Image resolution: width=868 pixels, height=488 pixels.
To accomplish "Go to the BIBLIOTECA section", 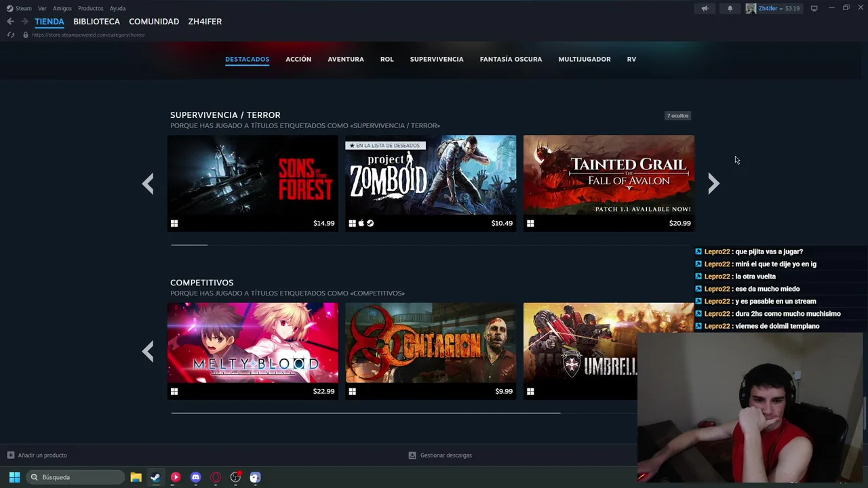I will [x=96, y=22].
